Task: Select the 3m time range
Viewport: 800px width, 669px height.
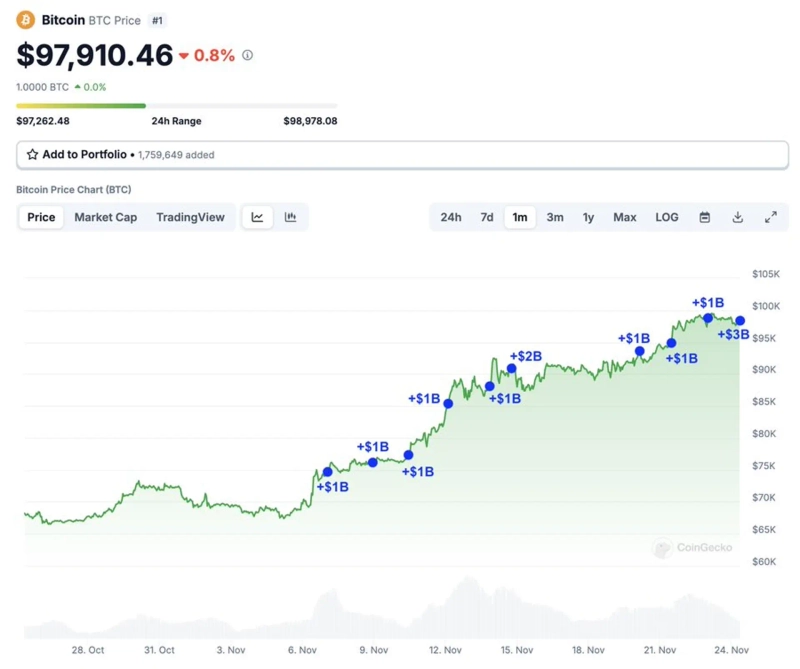Action: point(555,217)
